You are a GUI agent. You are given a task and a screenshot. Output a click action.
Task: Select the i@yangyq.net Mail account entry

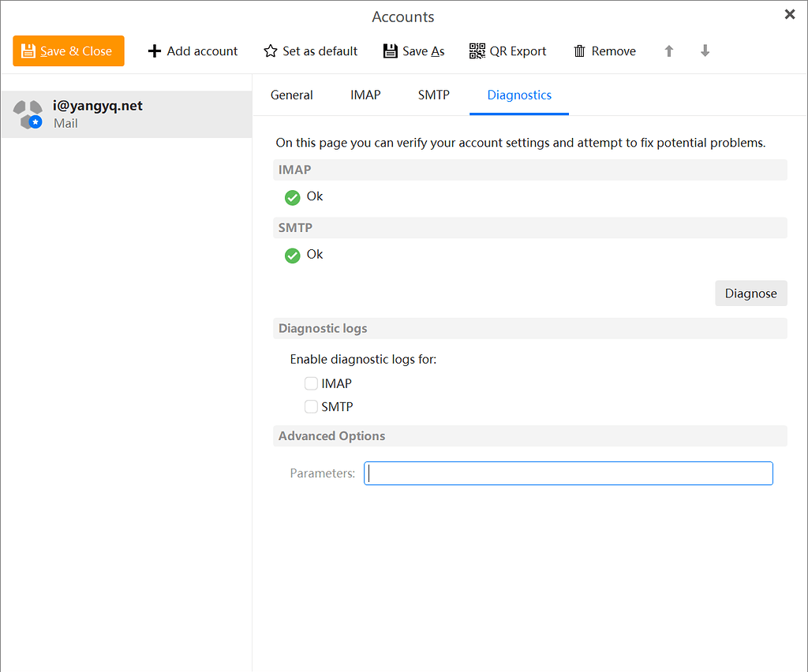coord(126,114)
